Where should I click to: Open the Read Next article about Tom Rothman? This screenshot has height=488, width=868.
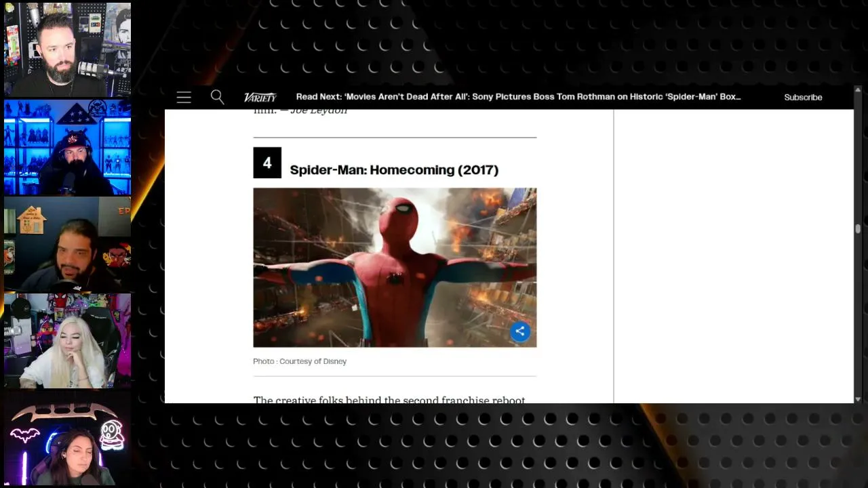[518, 97]
